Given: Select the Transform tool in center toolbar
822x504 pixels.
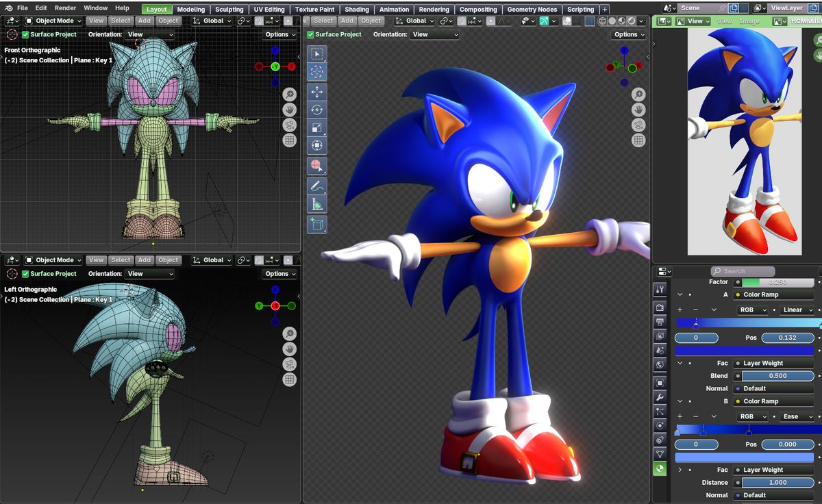Looking at the screenshot, I should coord(316,144).
